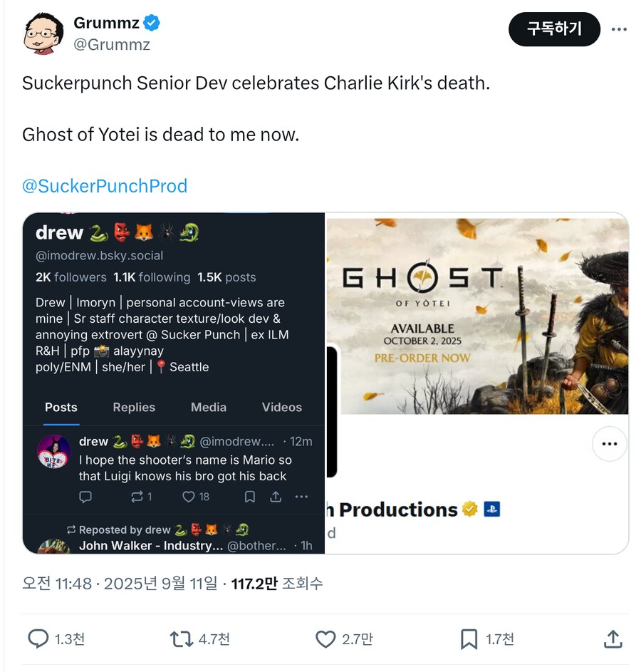Like drew's Bluesky post heart icon
This screenshot has height=672, width=641.
tap(189, 497)
